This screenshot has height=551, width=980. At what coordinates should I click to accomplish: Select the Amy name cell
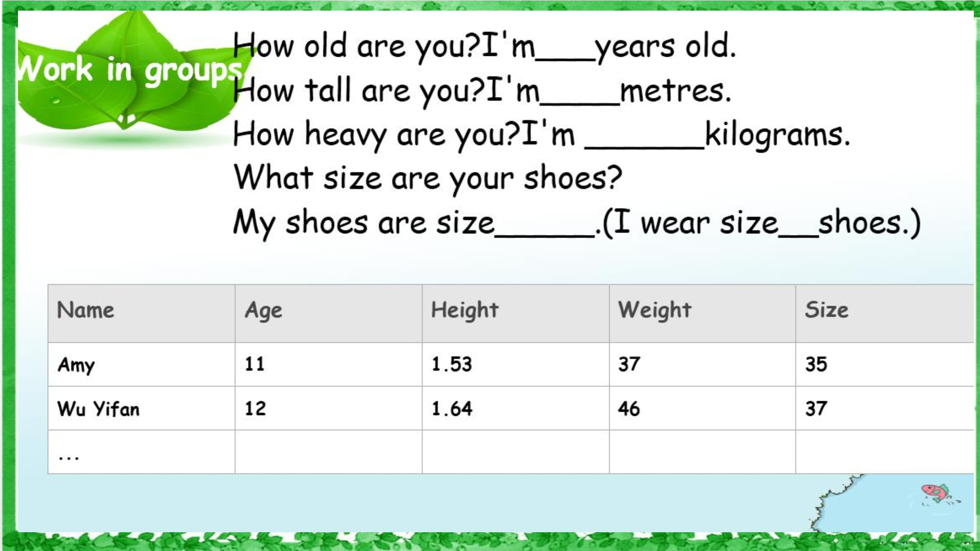pyautogui.click(x=141, y=364)
